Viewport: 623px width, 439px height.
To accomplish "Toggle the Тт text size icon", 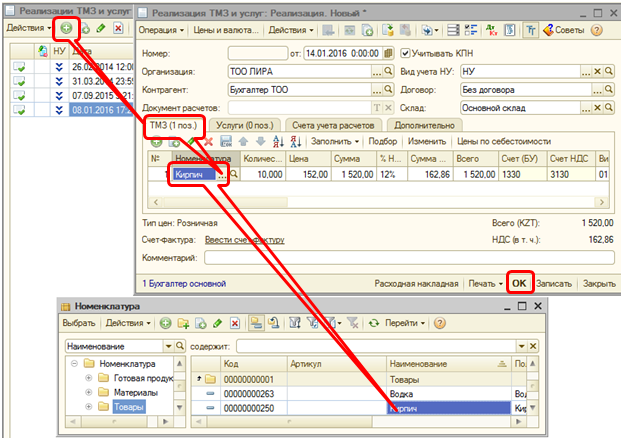I will coord(530,30).
